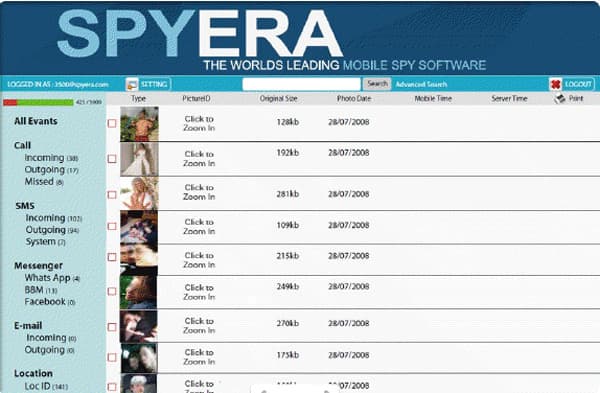The height and width of the screenshot is (393, 600).
Task: Click the storage usage progress bar
Action: tap(38, 102)
